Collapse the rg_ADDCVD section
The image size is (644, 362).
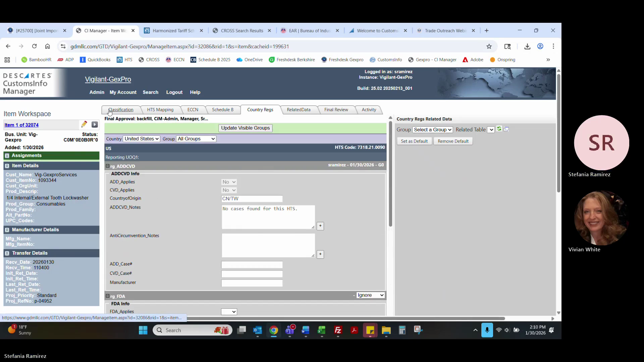coord(108,166)
